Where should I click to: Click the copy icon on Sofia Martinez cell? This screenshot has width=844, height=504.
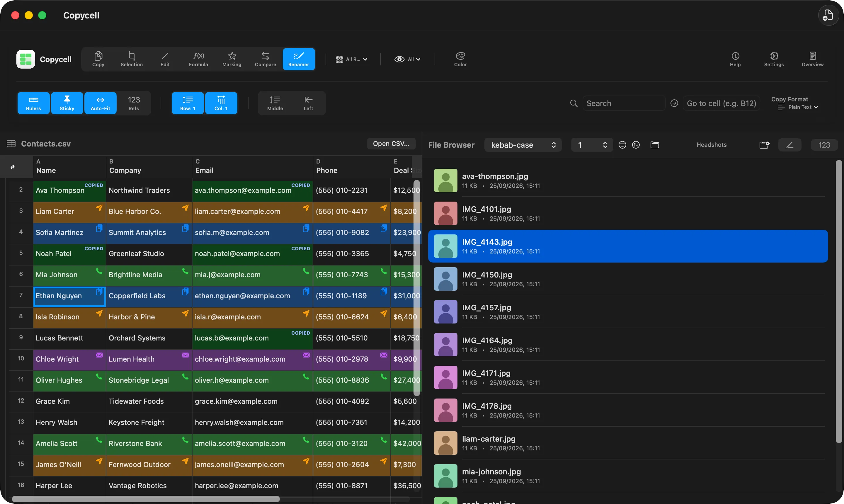99,228
